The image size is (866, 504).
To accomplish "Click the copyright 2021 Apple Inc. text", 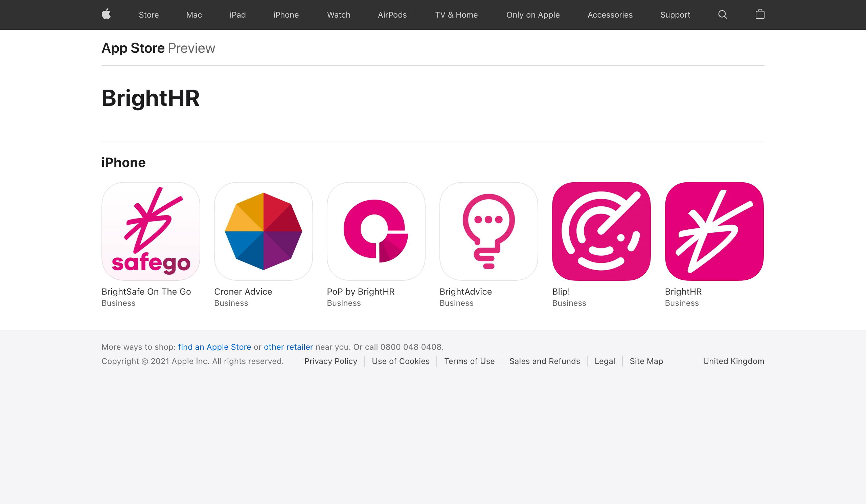I will (192, 361).
